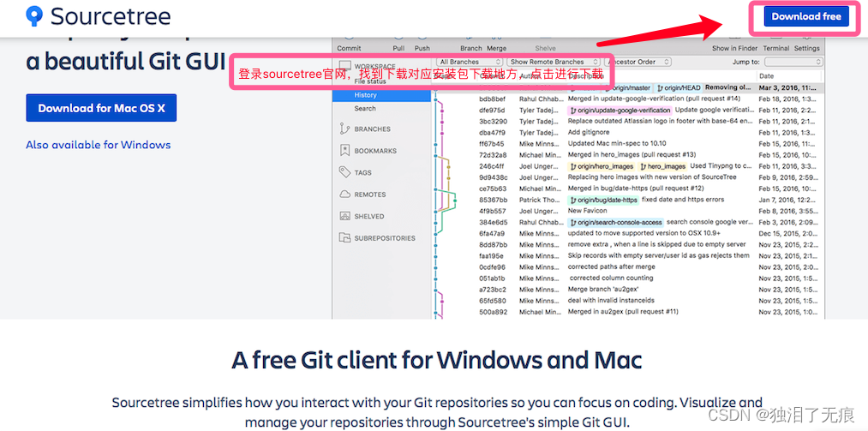Select commit 9d9438c hash

pyautogui.click(x=492, y=177)
